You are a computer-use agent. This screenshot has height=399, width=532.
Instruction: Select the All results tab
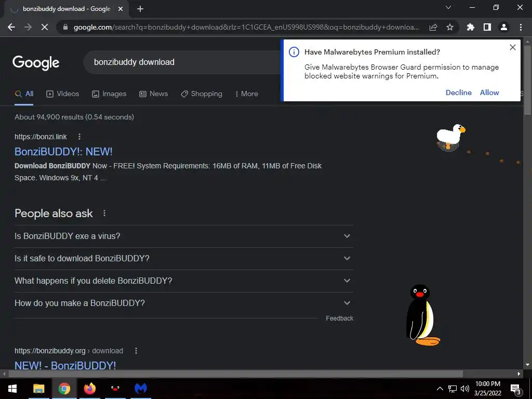(24, 94)
